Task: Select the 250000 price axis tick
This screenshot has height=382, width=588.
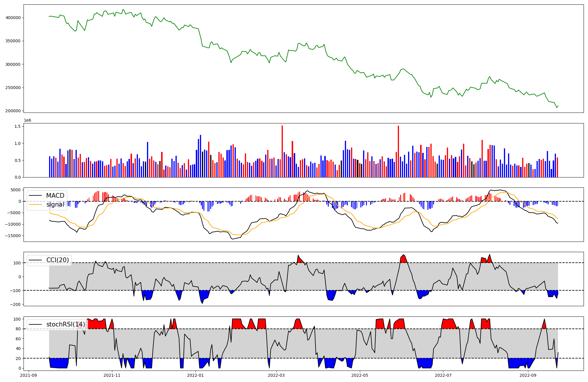Action: 13,88
